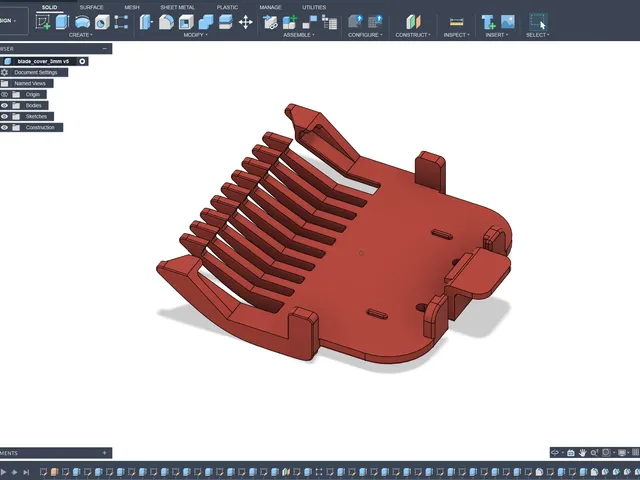Select the Offset Plane construct tool
This screenshot has width=640, height=480.
click(x=413, y=22)
